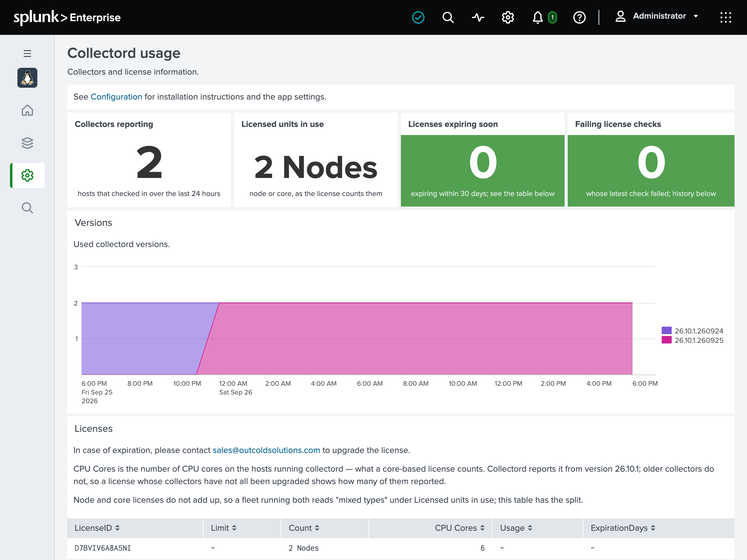
Task: Click the Licenses panel title
Action: coord(94,428)
